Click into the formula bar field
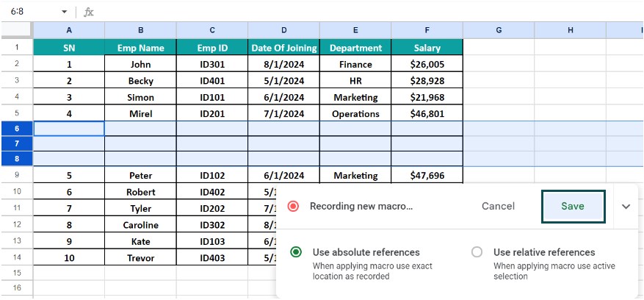This screenshot has width=644, height=300. tap(369, 12)
